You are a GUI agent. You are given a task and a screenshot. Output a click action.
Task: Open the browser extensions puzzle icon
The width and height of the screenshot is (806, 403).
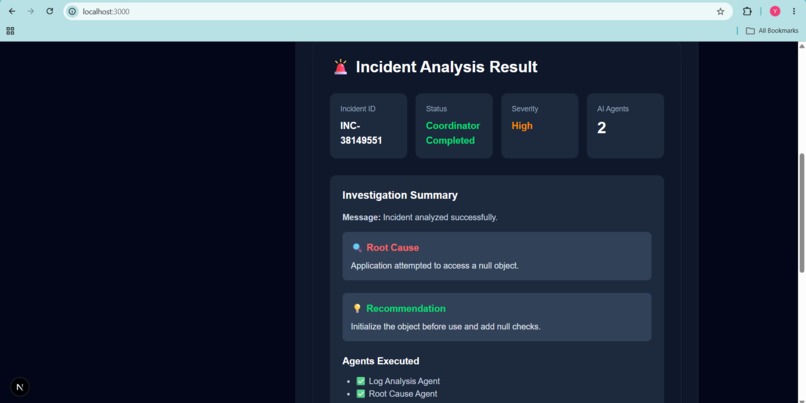747,11
